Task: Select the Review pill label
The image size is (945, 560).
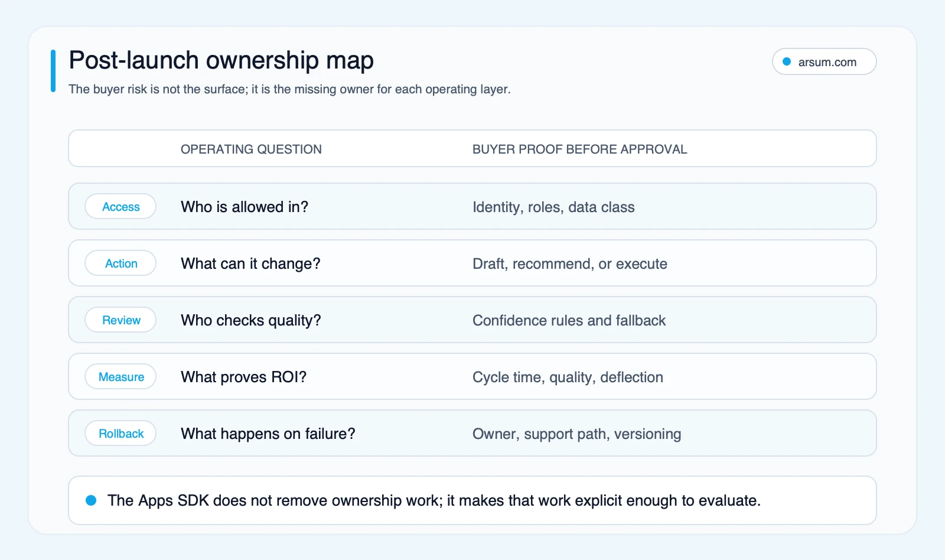Action: (120, 320)
